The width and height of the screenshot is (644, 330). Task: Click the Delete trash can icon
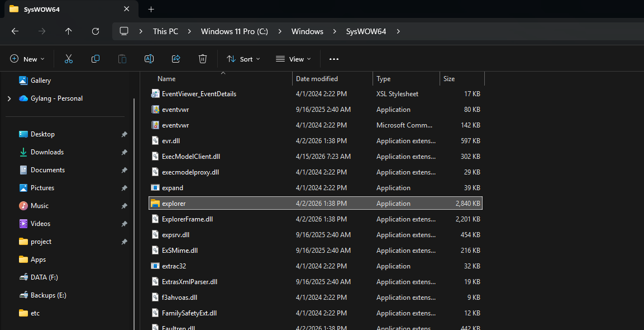tap(203, 59)
